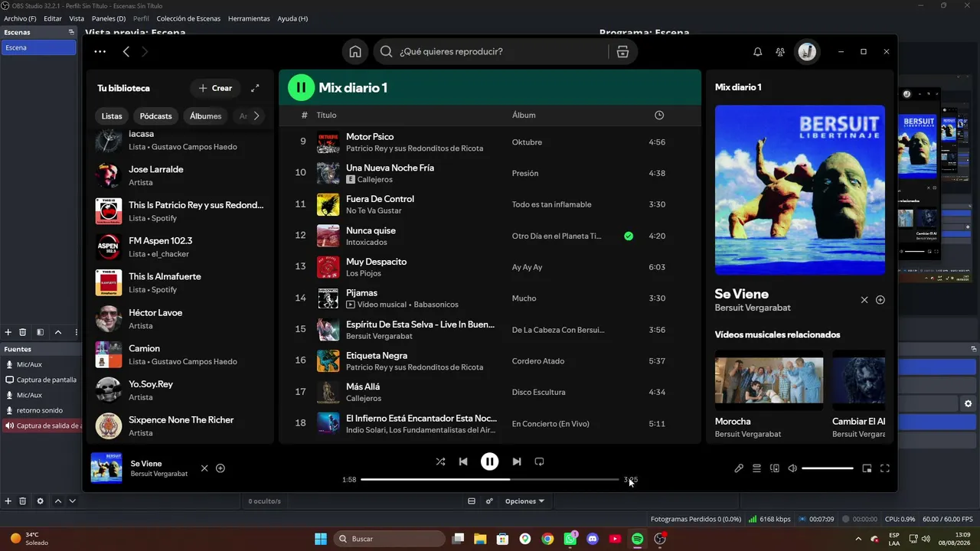The width and height of the screenshot is (980, 551).
Task: Show hidden system tray icons
Action: (857, 539)
